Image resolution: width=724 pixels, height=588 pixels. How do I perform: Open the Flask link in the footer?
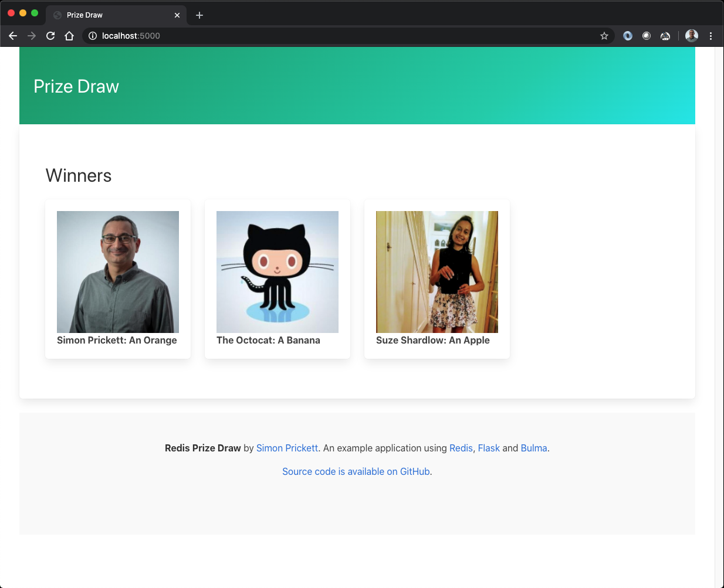pyautogui.click(x=489, y=448)
